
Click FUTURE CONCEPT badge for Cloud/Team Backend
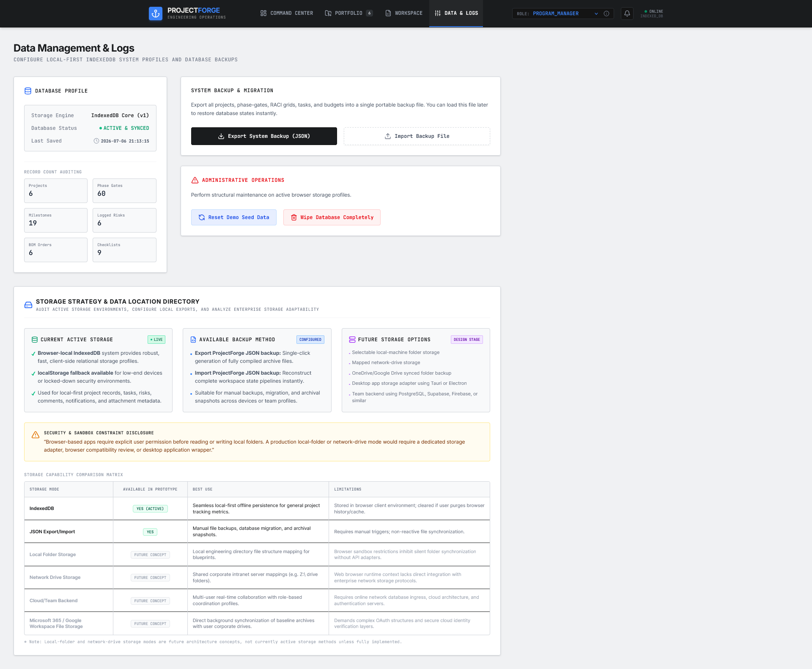click(150, 601)
